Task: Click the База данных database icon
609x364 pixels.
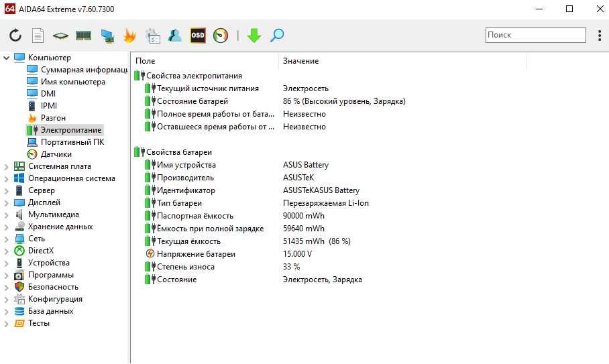Action: pyautogui.click(x=19, y=311)
